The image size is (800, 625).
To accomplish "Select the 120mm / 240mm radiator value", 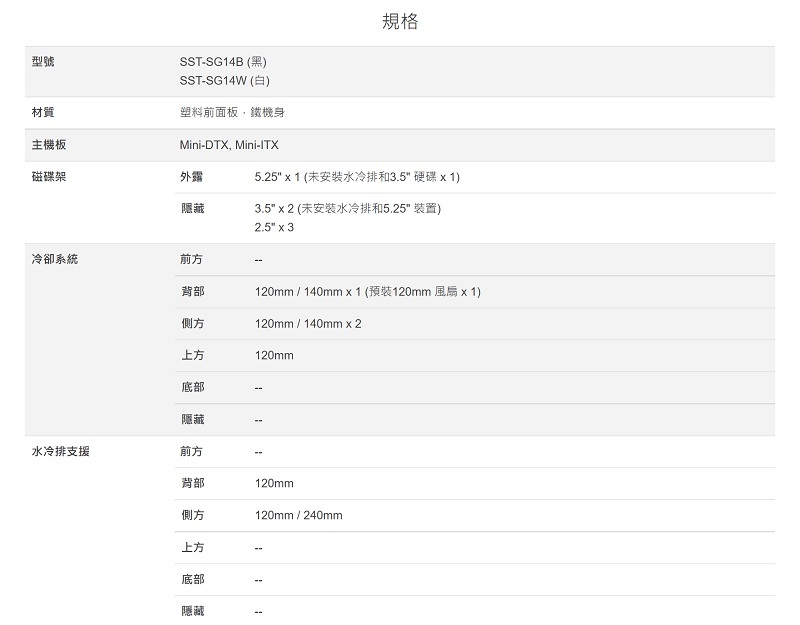I will click(298, 515).
